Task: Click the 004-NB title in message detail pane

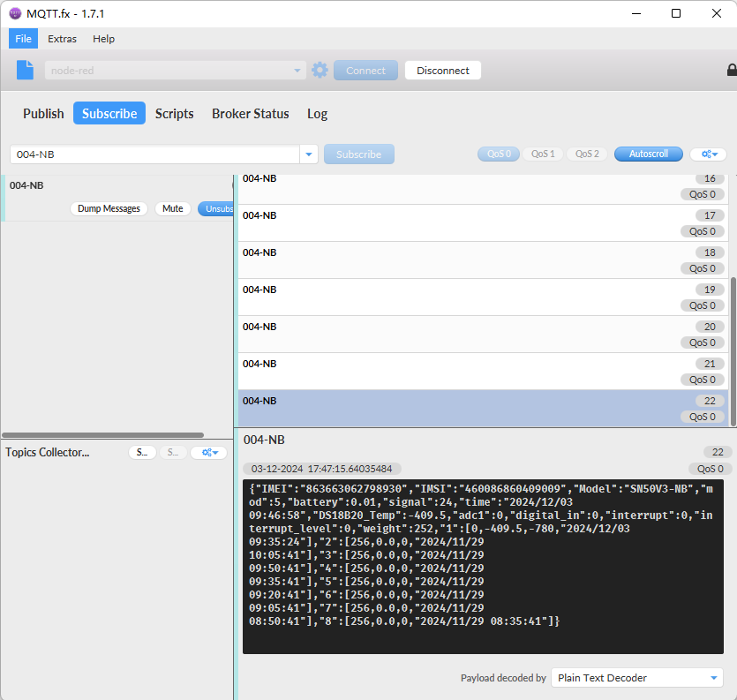Action: [x=264, y=440]
